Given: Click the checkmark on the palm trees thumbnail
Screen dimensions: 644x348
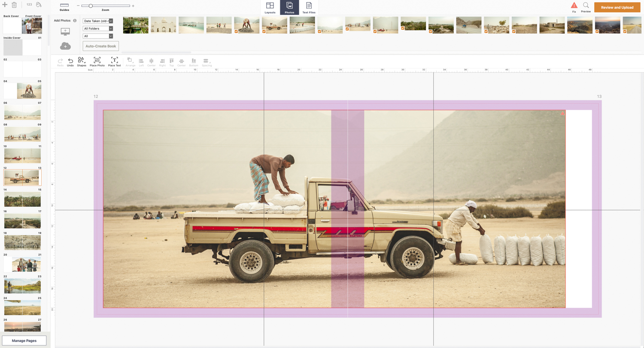Looking at the screenshot, I should pos(403,28).
